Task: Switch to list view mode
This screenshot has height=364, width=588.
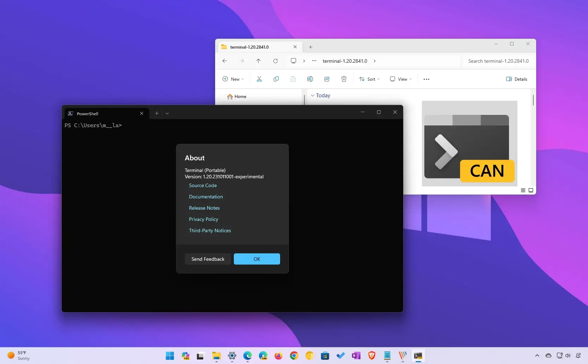Action: click(x=523, y=190)
